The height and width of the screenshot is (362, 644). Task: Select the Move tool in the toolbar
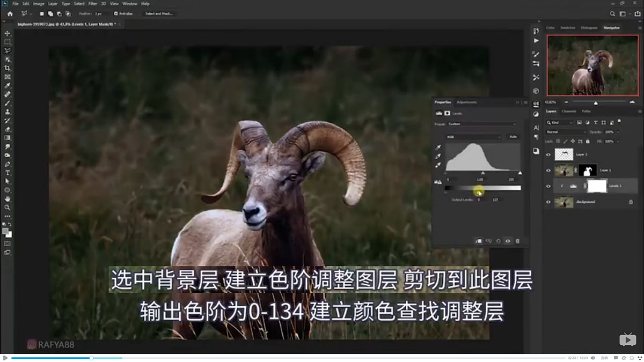click(x=7, y=32)
